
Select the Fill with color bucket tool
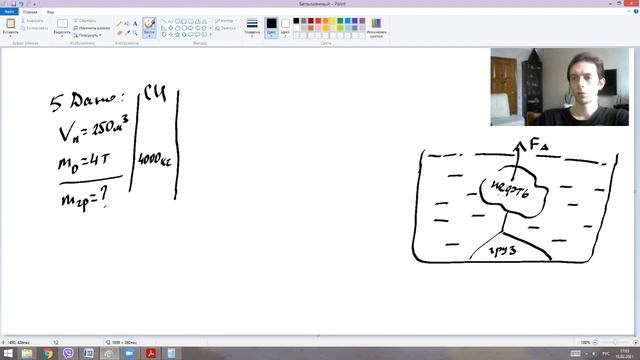coord(127,24)
